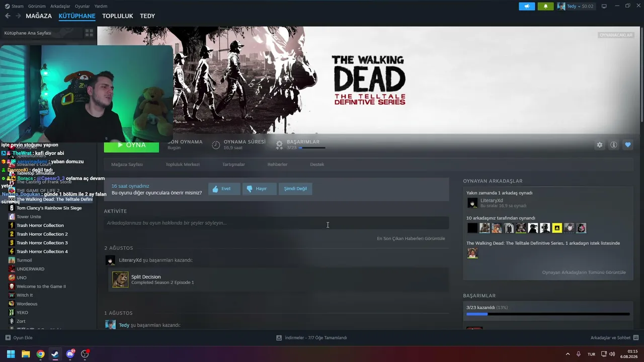Go forward with the Steam forward arrow

[18, 16]
